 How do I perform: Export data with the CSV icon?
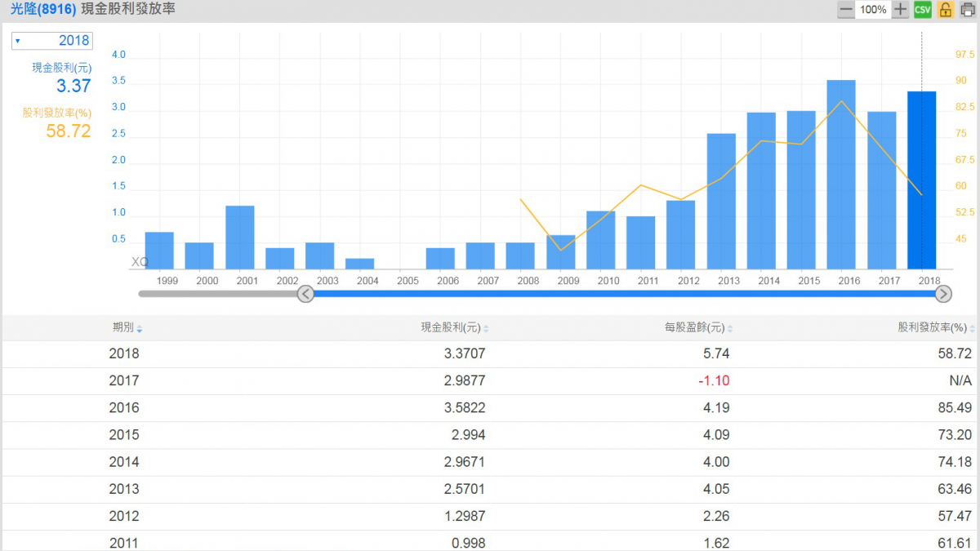pos(923,10)
